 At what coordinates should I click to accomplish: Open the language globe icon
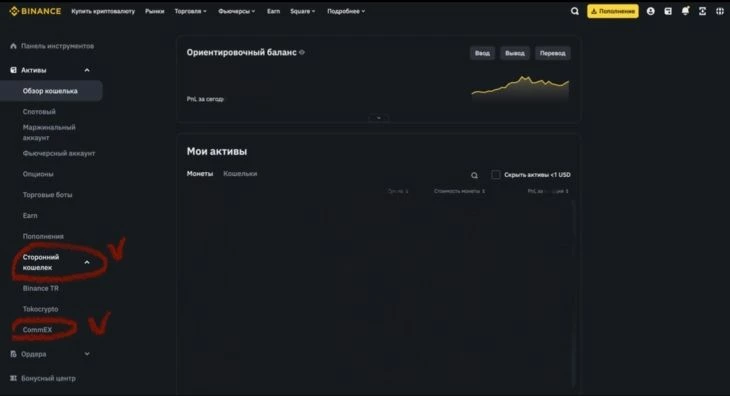point(720,11)
